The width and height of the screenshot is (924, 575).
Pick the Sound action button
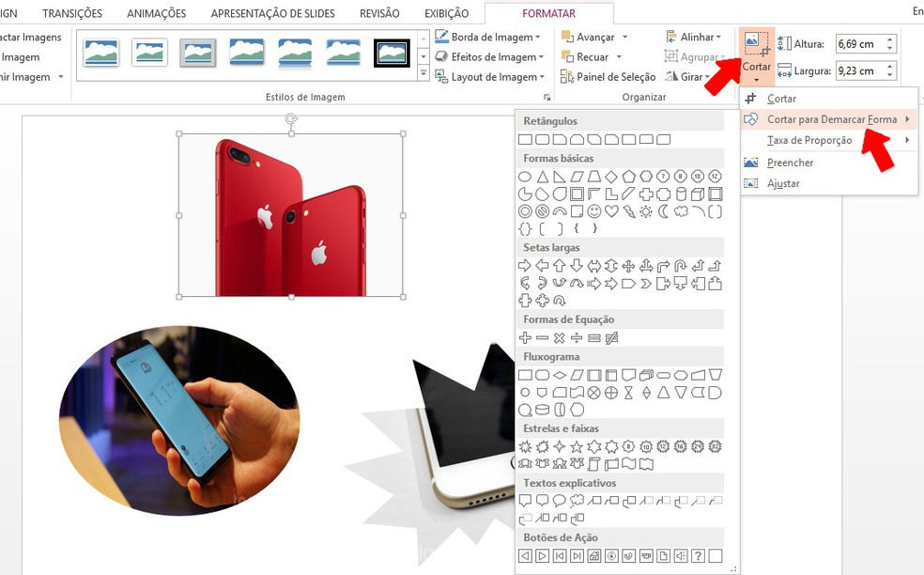click(x=681, y=555)
